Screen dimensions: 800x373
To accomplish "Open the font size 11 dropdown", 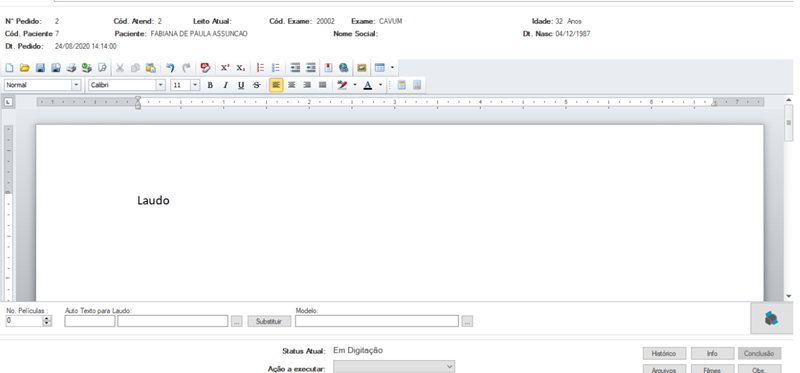I will (x=195, y=85).
